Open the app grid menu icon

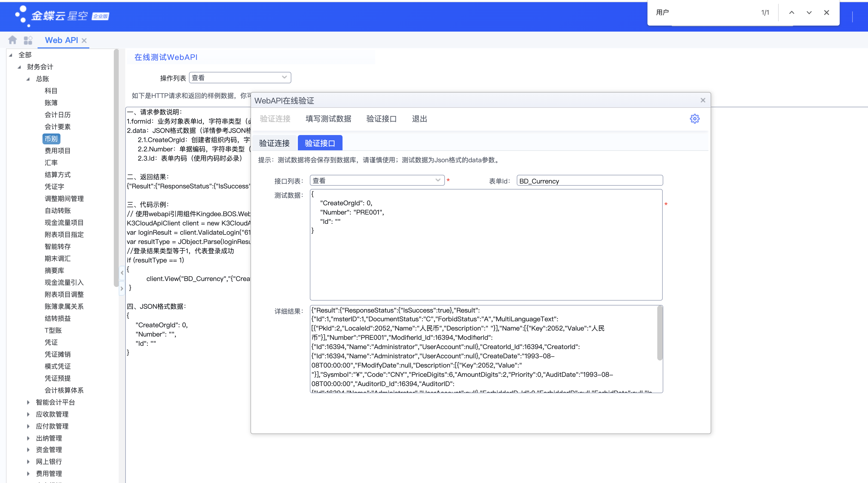pos(28,41)
